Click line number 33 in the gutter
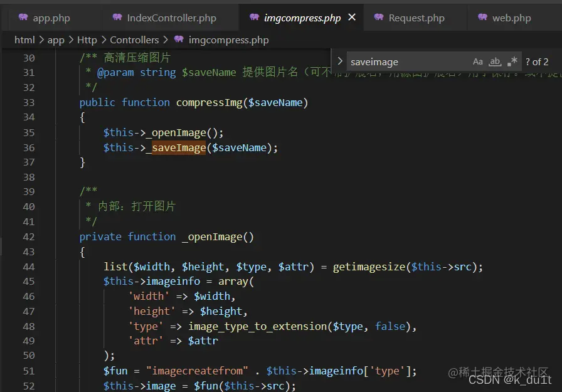Viewport: 562px width, 392px height. click(29, 103)
